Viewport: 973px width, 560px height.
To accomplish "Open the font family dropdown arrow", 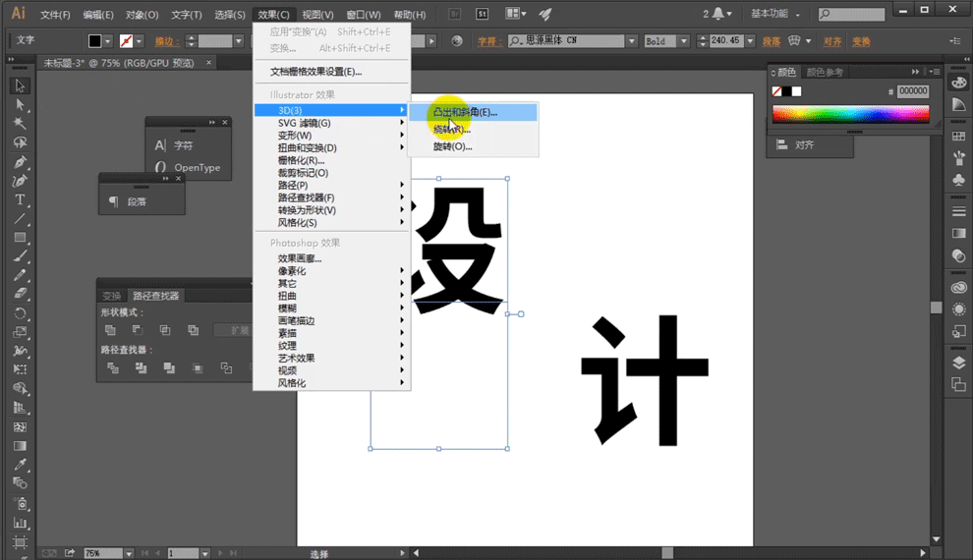I will (x=632, y=41).
